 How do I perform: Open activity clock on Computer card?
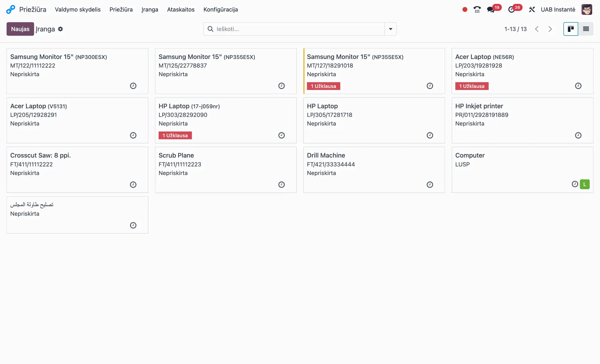point(575,184)
